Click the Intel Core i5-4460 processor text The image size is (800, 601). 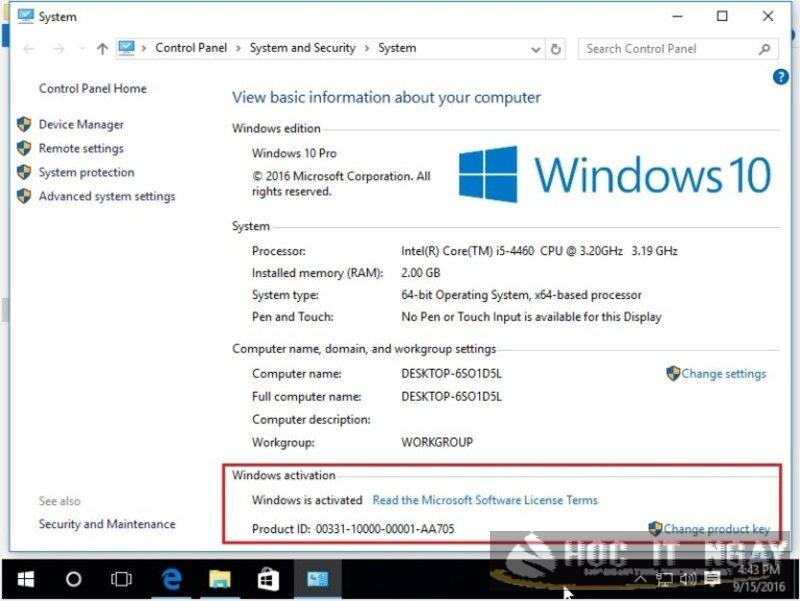point(539,251)
